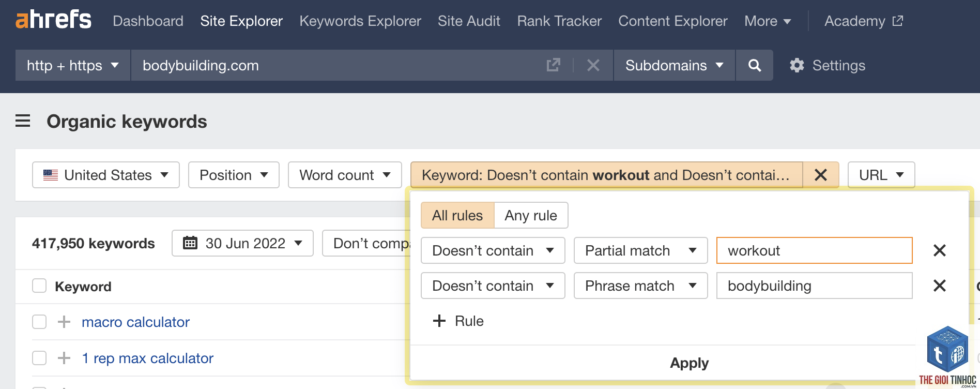
Task: Click the workout keyword input field
Action: 815,250
